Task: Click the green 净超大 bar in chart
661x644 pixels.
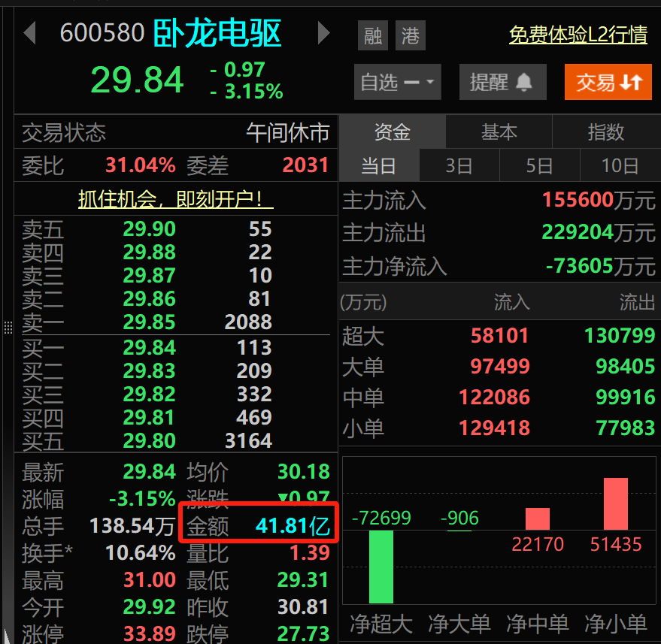Action: tap(381, 567)
